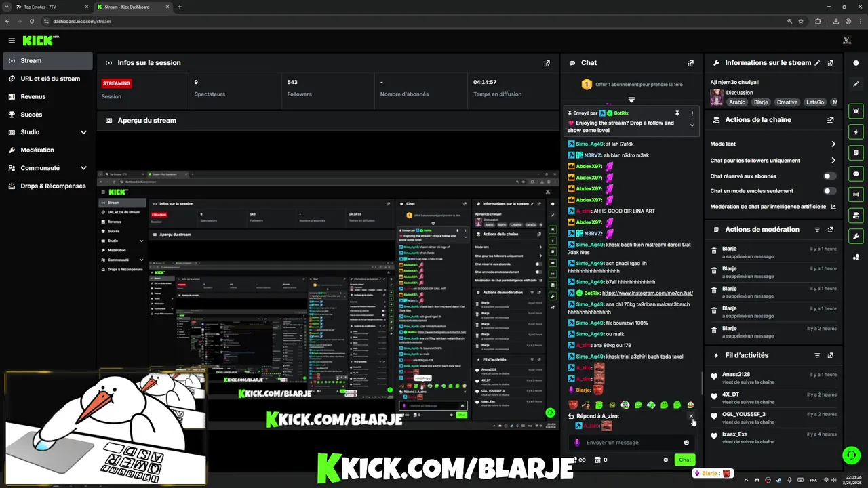Edit stream info with the pencil icon
The height and width of the screenshot is (488, 868).
(x=817, y=62)
